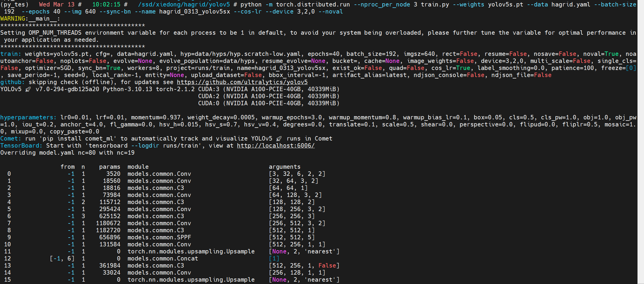Viewport: 644px width, 284px height.
Task: Click arguments '[128, 128, 2]'
Action: point(292,202)
